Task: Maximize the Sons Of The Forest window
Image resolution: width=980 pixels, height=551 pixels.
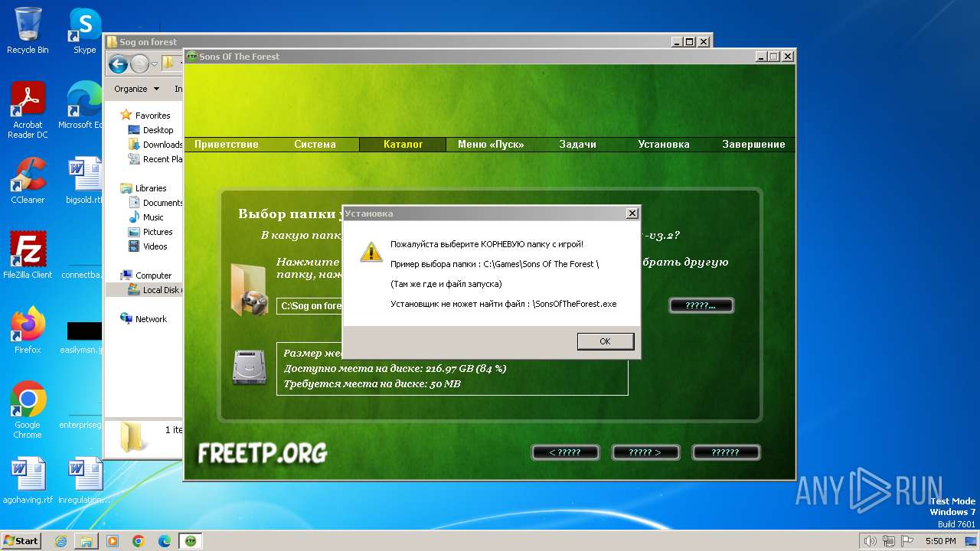Action: 773,57
